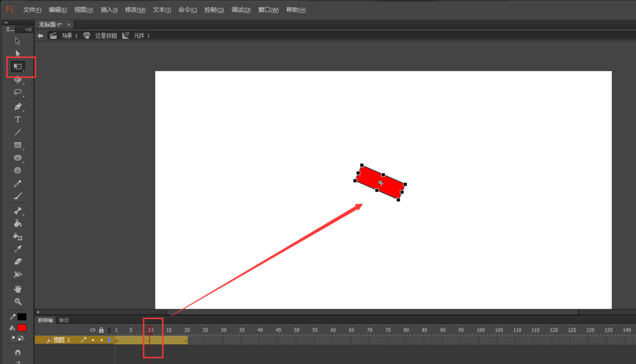Toggle lock all layers padlock icon
The height and width of the screenshot is (364, 636).
click(x=101, y=330)
